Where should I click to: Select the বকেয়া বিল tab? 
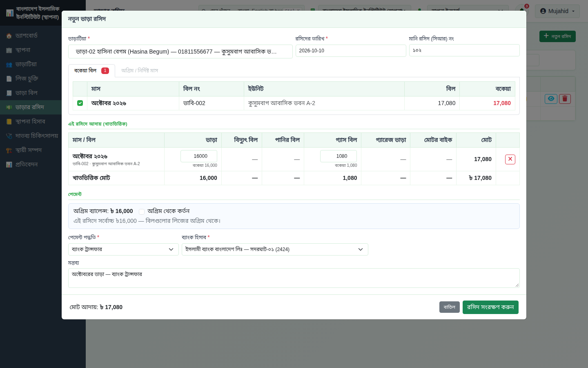(91, 70)
